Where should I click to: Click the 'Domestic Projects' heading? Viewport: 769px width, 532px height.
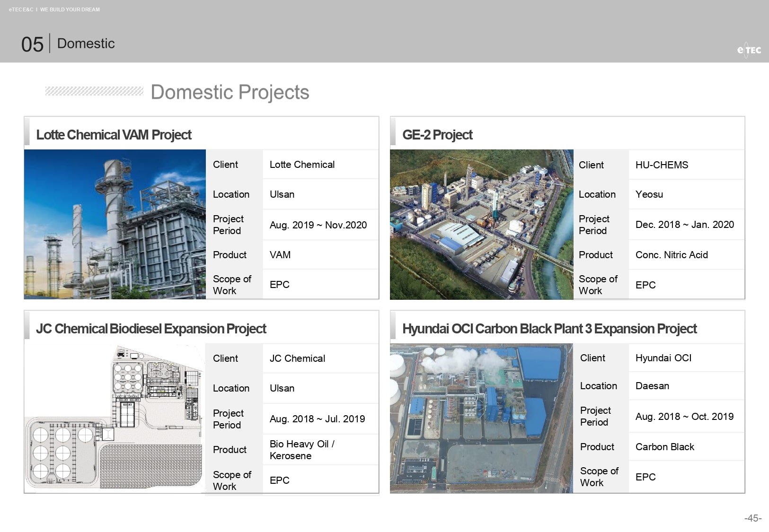pos(230,92)
